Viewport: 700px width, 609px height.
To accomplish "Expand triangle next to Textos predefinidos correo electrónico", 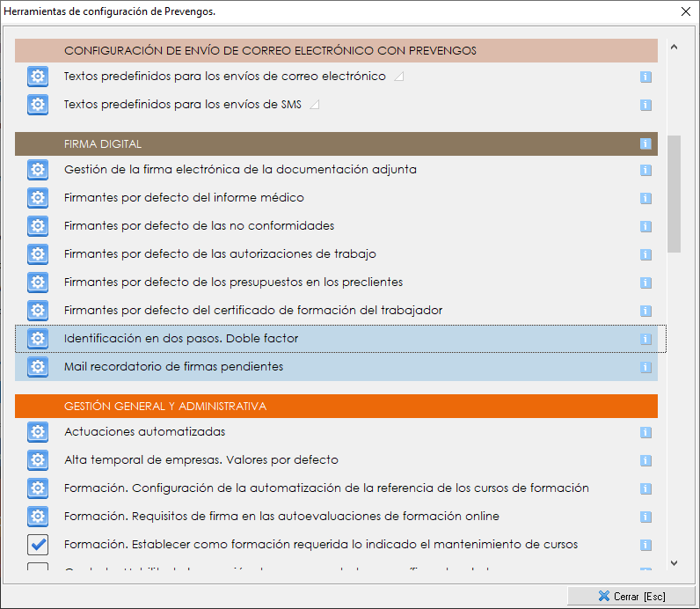I will coord(398,77).
